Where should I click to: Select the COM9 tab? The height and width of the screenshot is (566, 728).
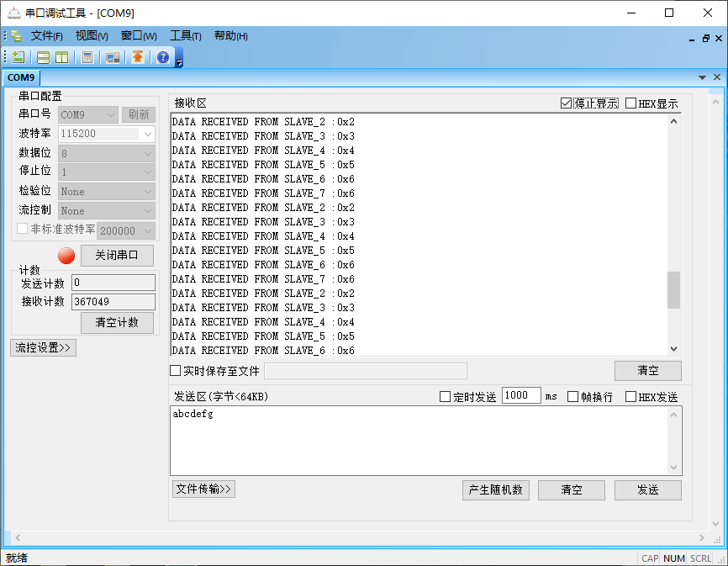tap(21, 77)
